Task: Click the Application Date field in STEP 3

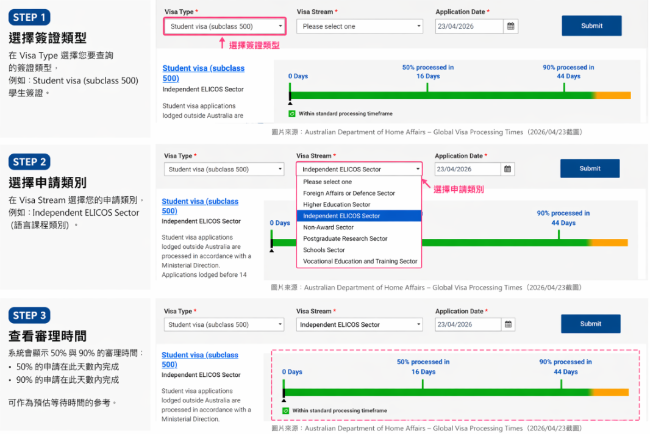Action: [x=468, y=324]
